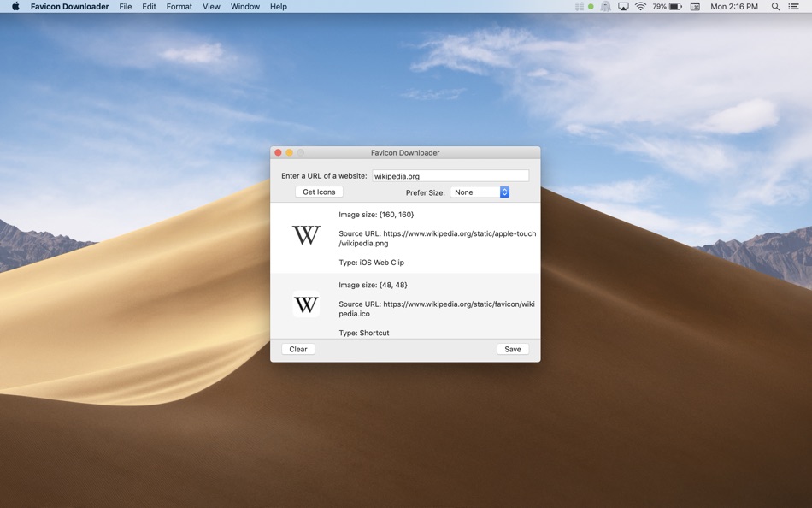Screen dimensions: 812x508
Task: Focus the website URL input field
Action: click(x=450, y=175)
